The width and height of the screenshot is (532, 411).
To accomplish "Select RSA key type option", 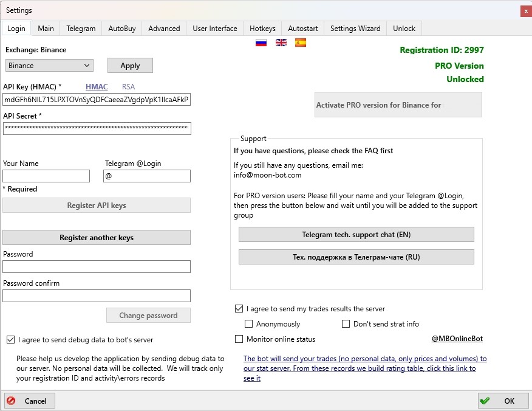I will tap(128, 87).
